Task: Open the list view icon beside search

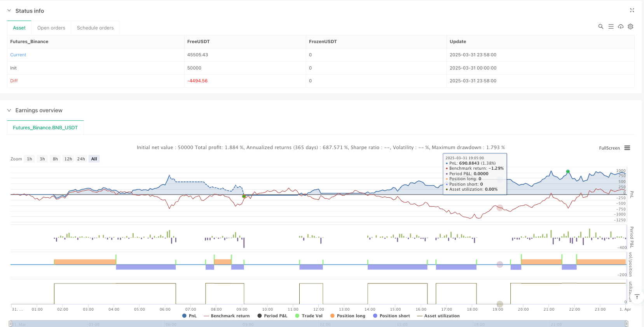Action: click(611, 26)
